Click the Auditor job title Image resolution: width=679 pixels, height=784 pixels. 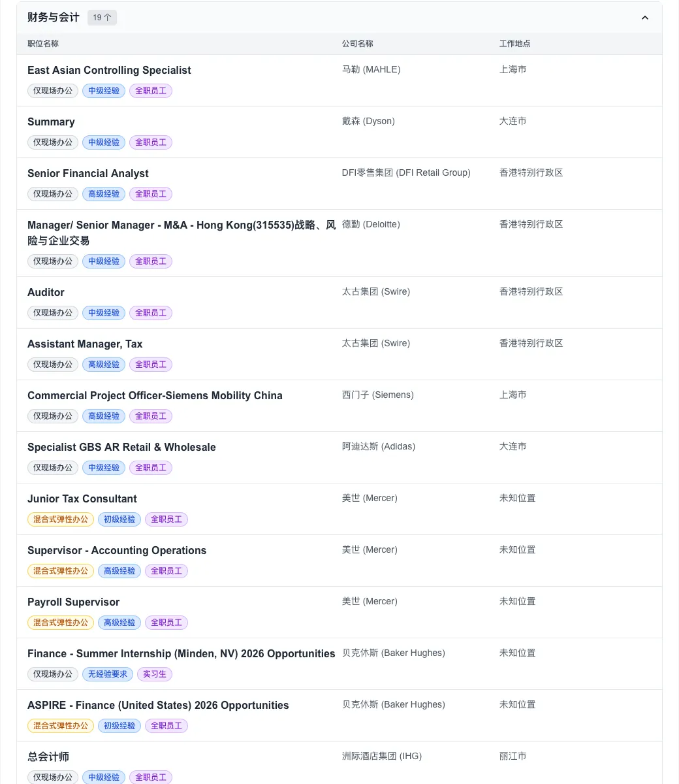tap(46, 292)
